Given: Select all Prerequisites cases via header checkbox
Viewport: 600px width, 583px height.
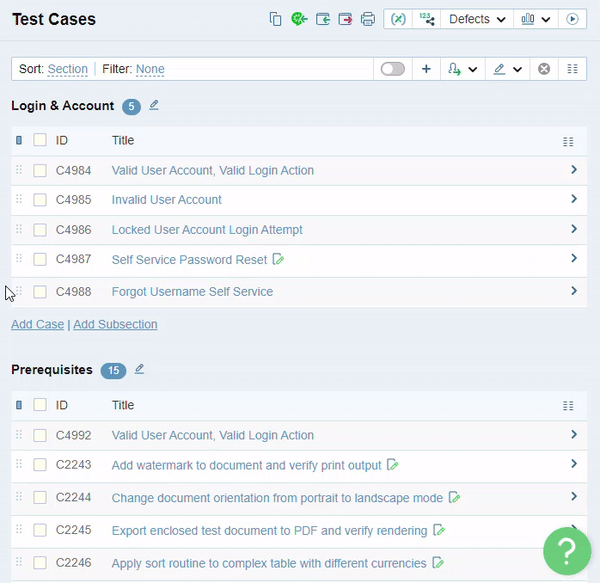Looking at the screenshot, I should click(40, 406).
